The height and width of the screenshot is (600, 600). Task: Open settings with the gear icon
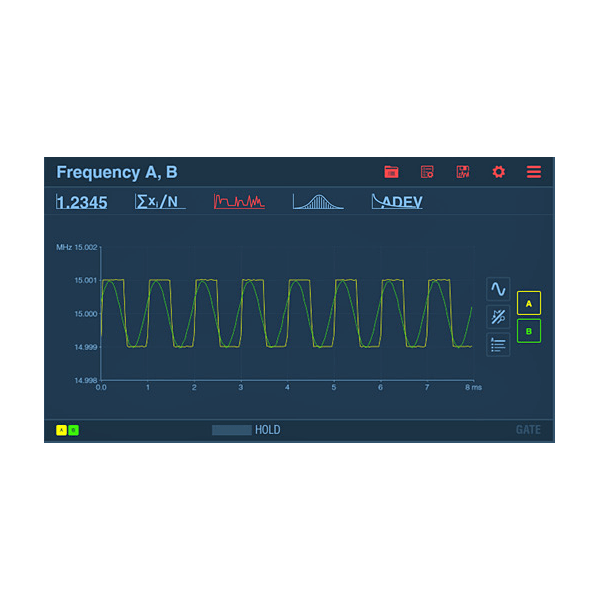tap(498, 172)
